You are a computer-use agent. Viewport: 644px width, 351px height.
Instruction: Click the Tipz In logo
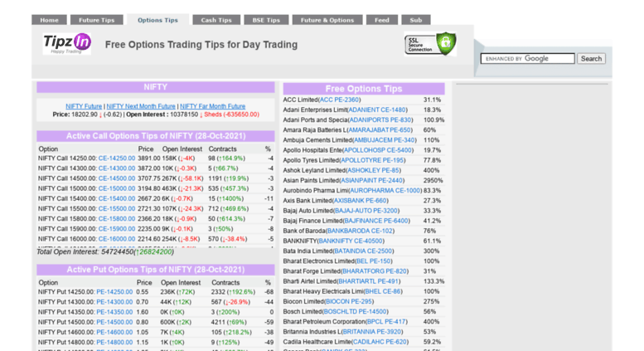(67, 43)
